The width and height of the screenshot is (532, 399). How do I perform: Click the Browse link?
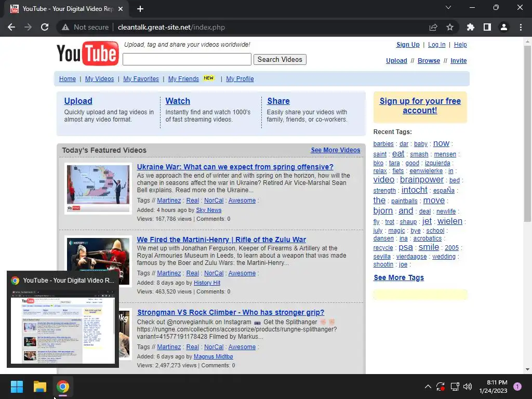[x=429, y=61]
